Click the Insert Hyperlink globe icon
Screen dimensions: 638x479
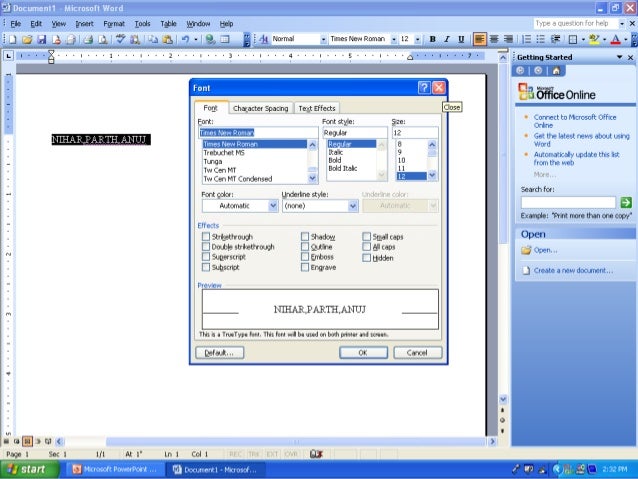click(x=210, y=39)
